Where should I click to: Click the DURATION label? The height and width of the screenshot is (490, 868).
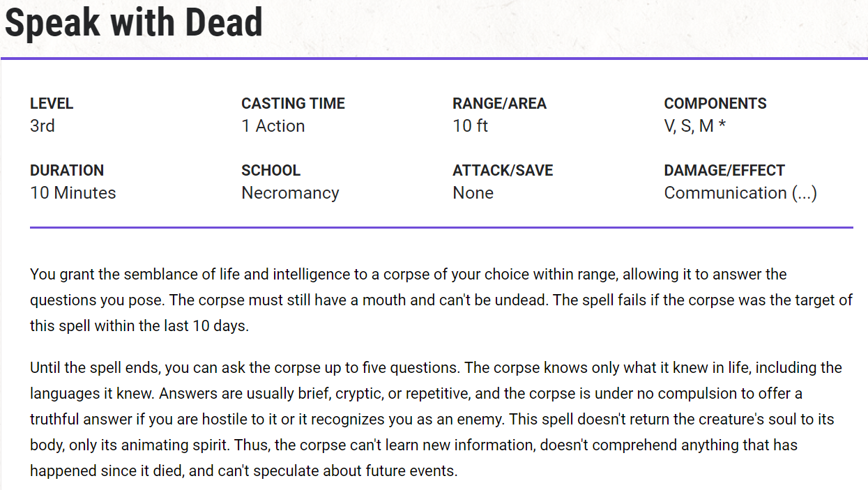point(67,171)
